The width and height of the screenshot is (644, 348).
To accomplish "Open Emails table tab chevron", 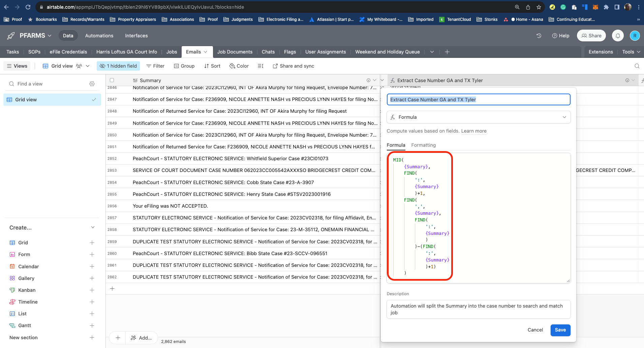I will pyautogui.click(x=206, y=52).
